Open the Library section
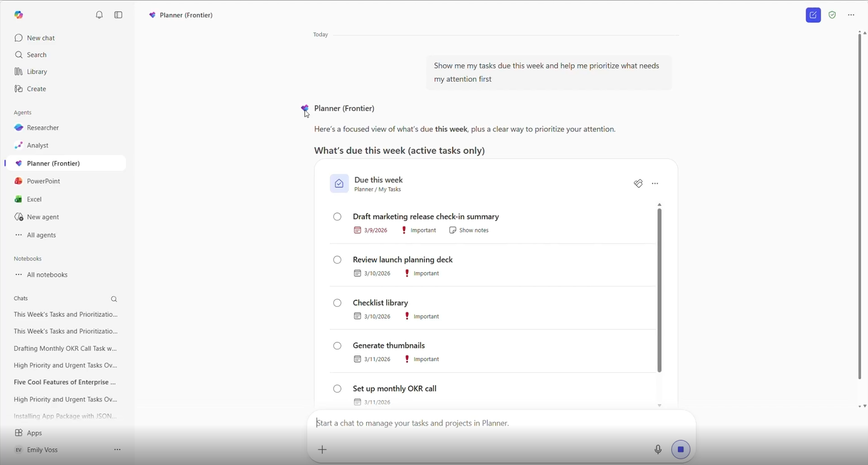Viewport: 868px width, 465px height. [x=31, y=71]
